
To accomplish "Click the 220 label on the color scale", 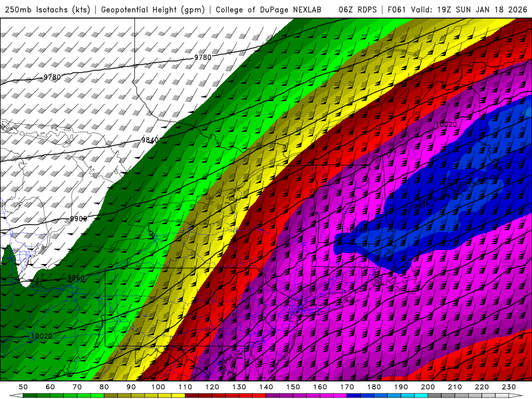I will tap(482, 387).
